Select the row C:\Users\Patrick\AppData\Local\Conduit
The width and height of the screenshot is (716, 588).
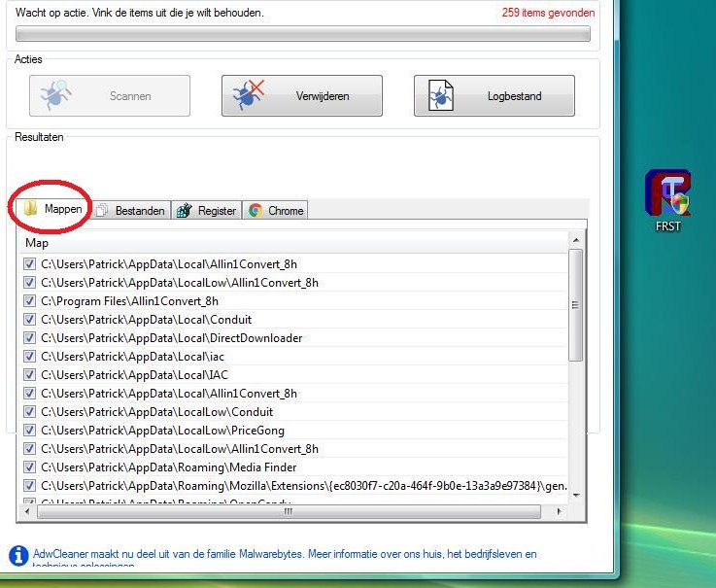click(292, 320)
